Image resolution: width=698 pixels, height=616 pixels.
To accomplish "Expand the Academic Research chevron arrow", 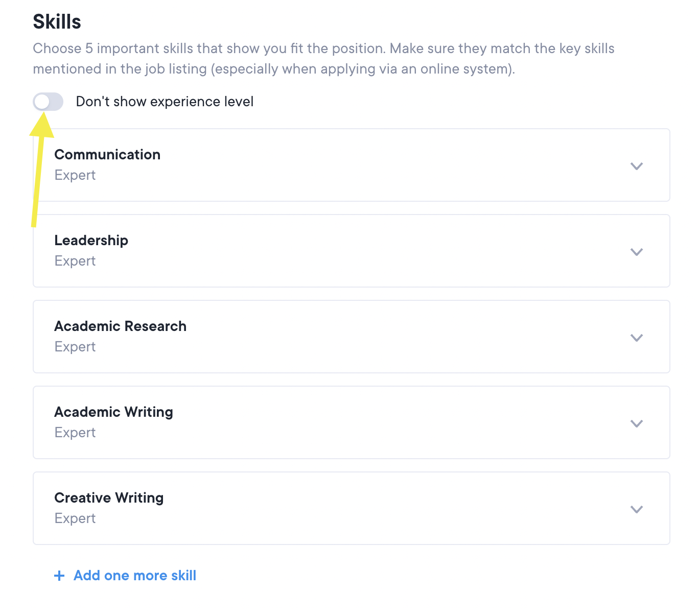I will [x=636, y=338].
